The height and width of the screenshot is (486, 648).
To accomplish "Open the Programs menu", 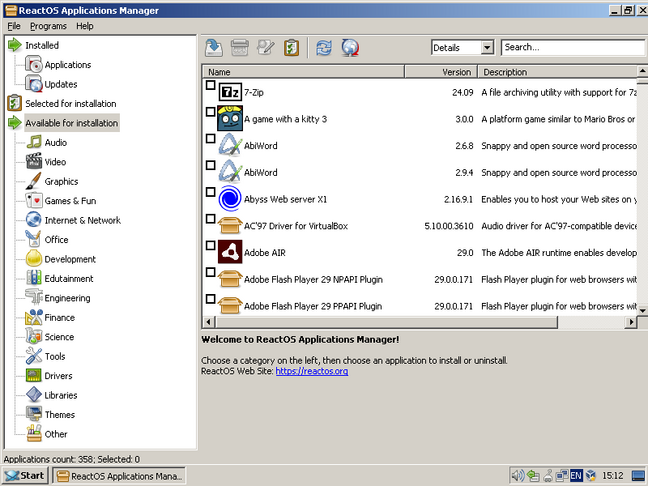I will (48, 26).
